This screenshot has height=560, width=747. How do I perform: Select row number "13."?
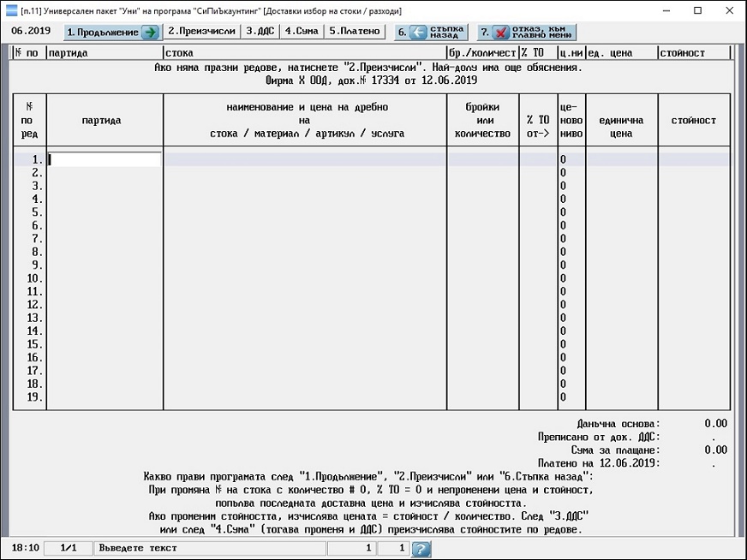pos(35,318)
